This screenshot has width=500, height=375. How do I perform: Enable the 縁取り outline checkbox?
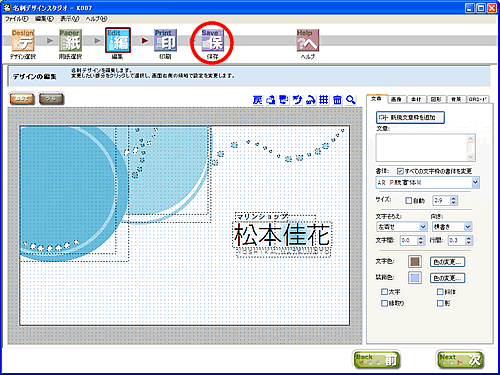point(384,303)
